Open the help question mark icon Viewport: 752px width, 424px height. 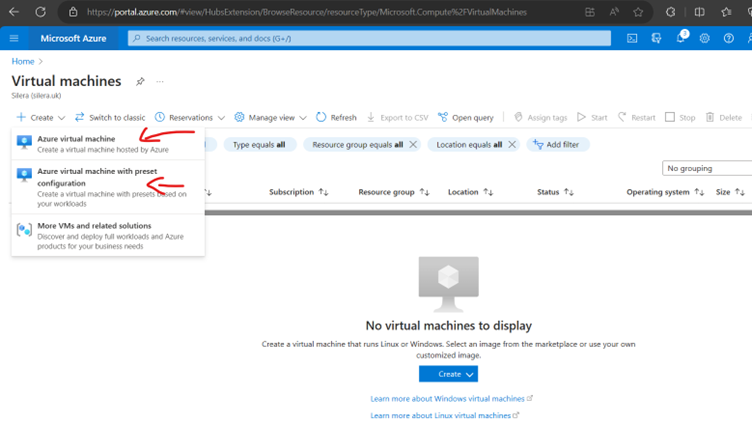point(729,38)
